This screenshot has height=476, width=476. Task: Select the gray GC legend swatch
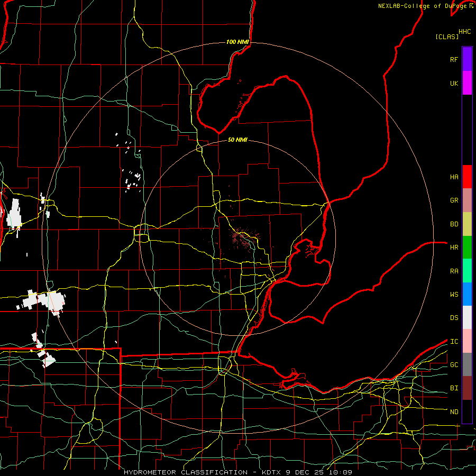[x=467, y=364]
